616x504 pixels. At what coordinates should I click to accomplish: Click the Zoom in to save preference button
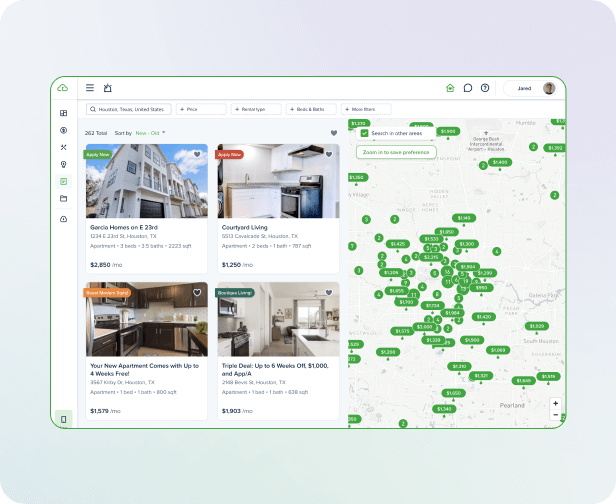coord(396,152)
